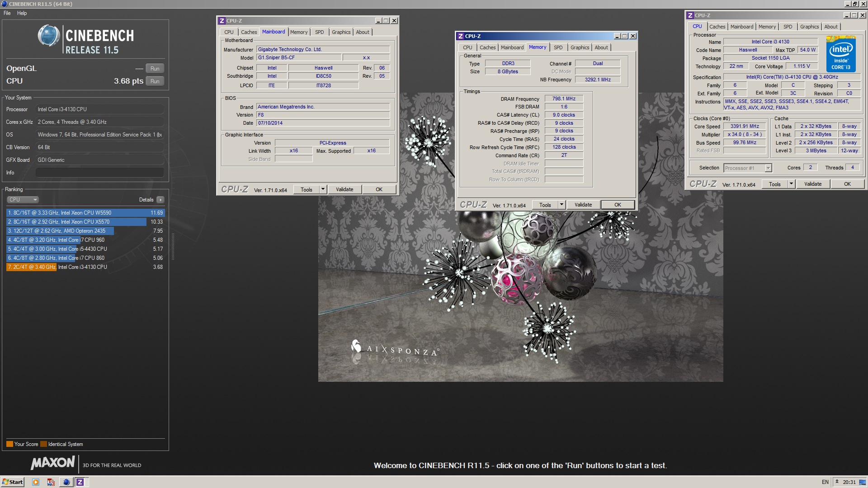Viewport: 868px width, 488px height.
Task: Open the red transfer tool taskbar icon
Action: click(51, 482)
